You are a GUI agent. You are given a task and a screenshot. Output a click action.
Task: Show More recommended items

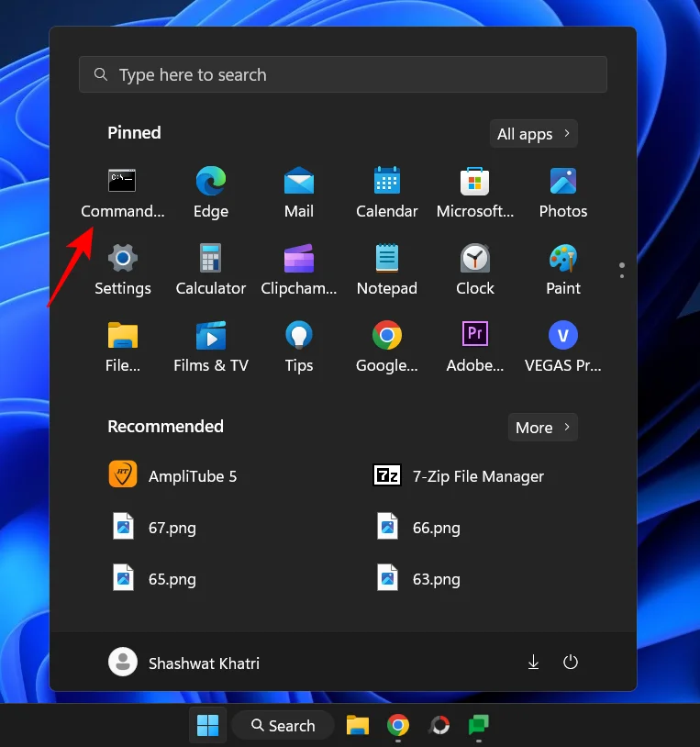click(x=542, y=428)
